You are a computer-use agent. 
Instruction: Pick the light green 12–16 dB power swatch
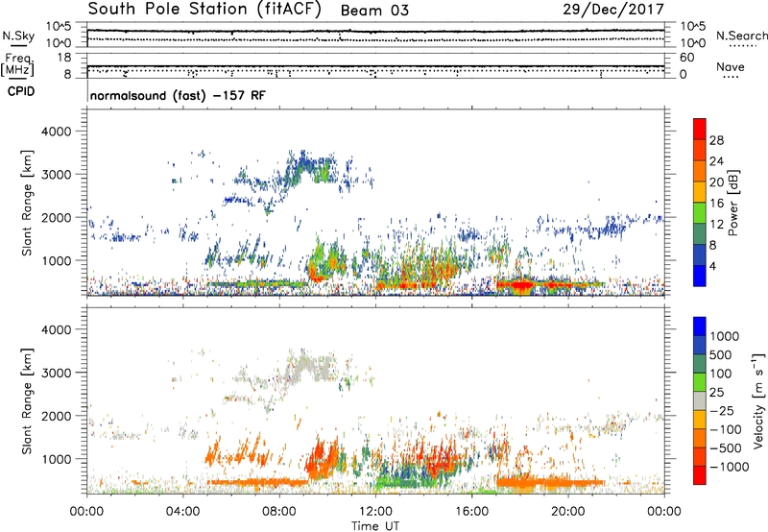700,213
